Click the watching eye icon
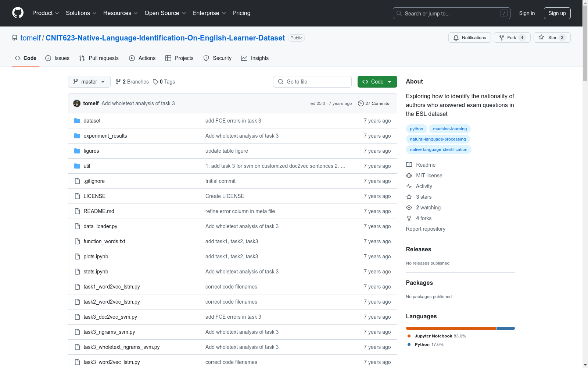Screen dimensions: 588x368 coord(409,208)
